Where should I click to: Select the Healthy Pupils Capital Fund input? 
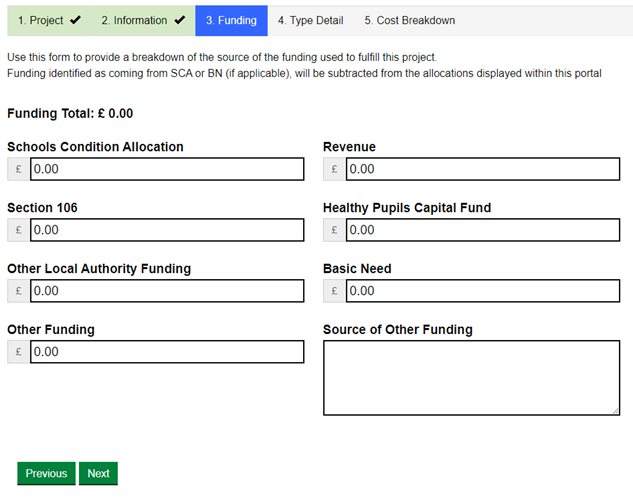click(482, 230)
